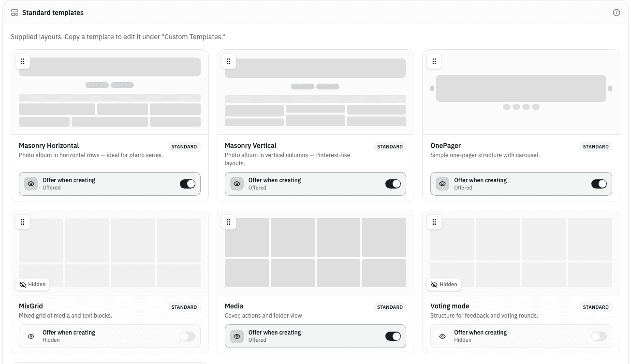Click the Standard templates layout icon
Screen dimensions: 631x364
pos(15,13)
